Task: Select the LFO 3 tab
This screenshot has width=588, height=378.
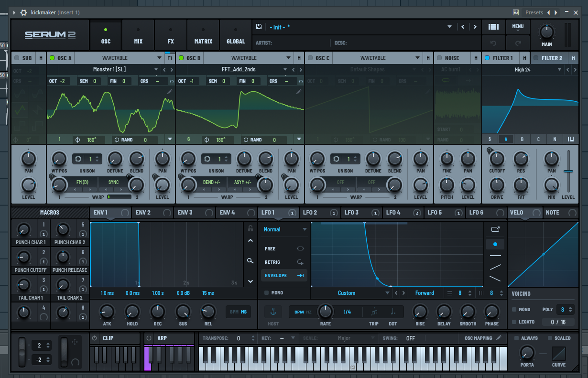Action: [362, 213]
